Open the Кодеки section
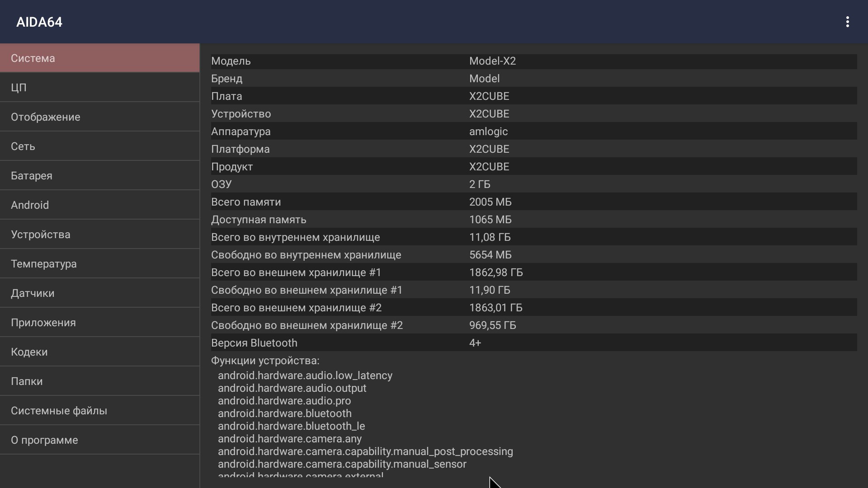The height and width of the screenshot is (488, 868). tap(99, 352)
